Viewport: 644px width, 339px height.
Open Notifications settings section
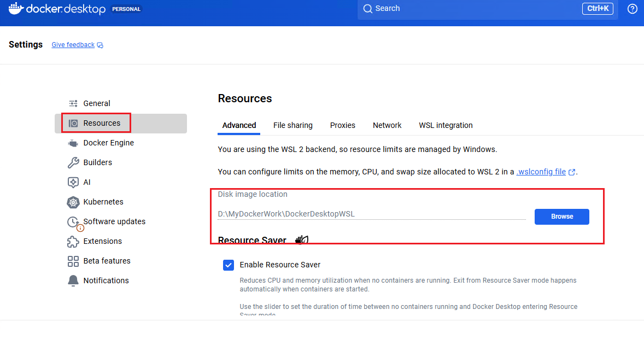(121, 280)
